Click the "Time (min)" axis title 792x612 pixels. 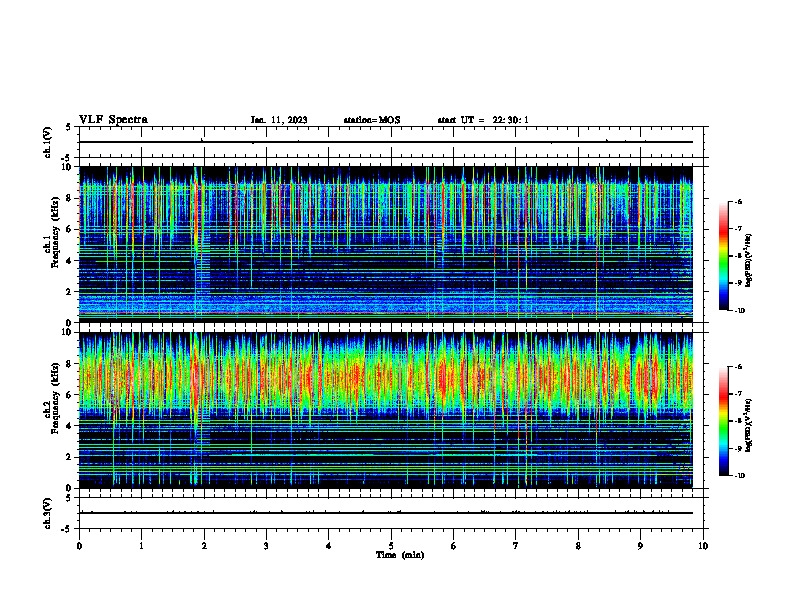(x=400, y=555)
